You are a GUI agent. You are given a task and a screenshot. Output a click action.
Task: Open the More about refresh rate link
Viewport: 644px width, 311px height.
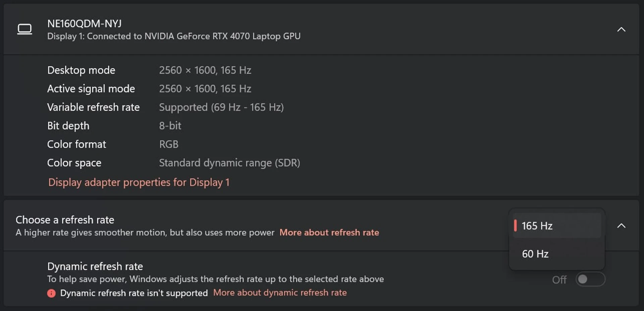point(329,232)
